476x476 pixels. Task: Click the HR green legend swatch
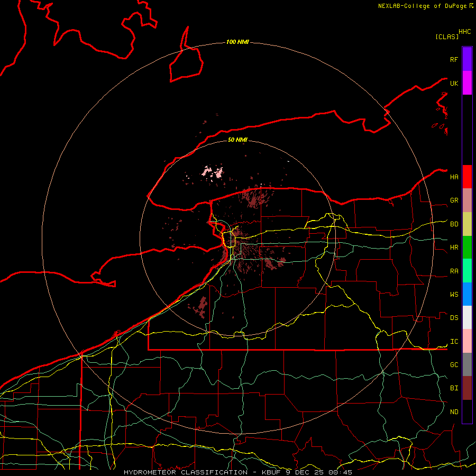click(x=467, y=247)
